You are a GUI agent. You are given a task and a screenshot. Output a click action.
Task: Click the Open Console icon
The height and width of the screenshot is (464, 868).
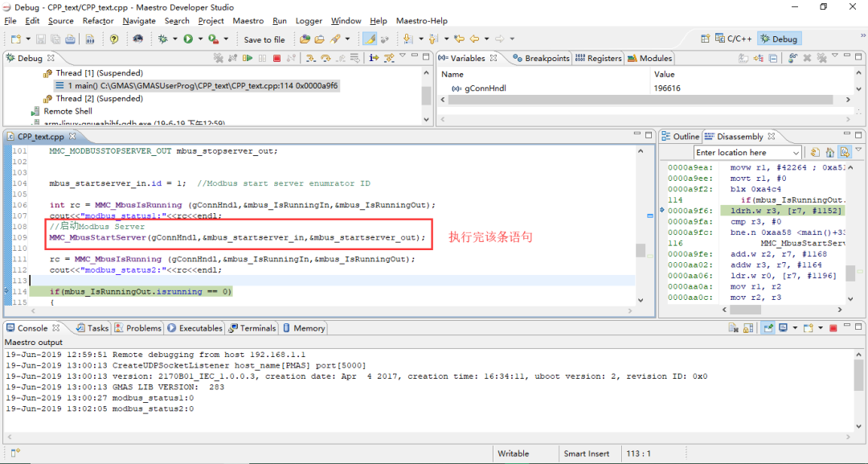click(809, 328)
